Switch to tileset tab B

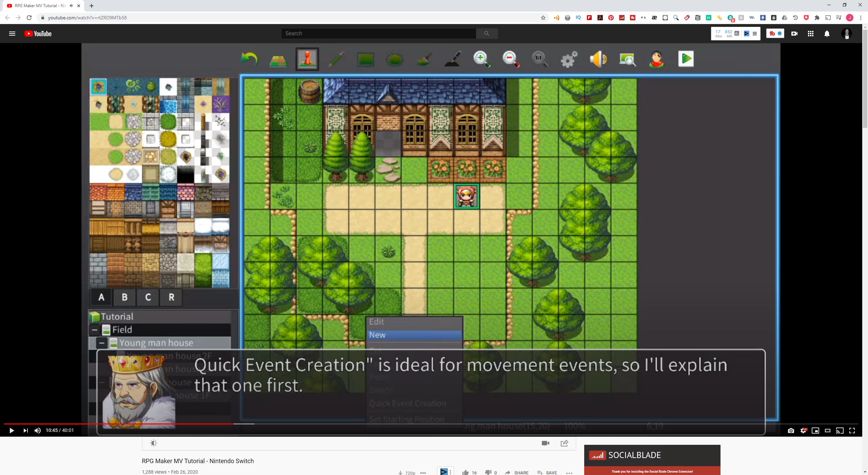(124, 297)
